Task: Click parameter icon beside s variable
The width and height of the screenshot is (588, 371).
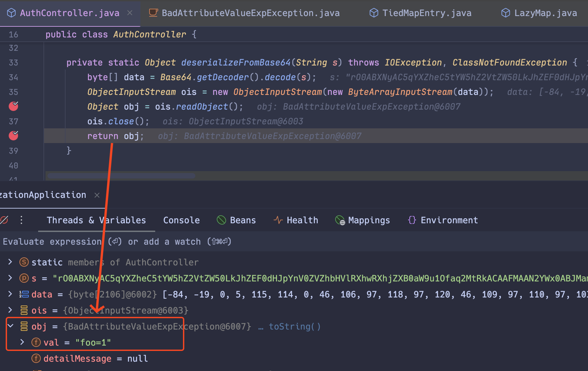Action: pos(24,278)
